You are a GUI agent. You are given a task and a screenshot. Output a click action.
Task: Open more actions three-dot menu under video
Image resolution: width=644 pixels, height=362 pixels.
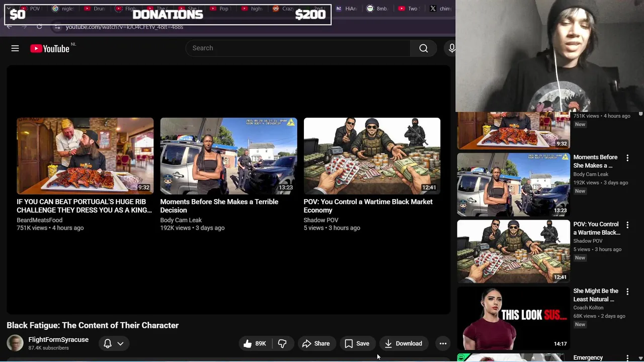(443, 344)
